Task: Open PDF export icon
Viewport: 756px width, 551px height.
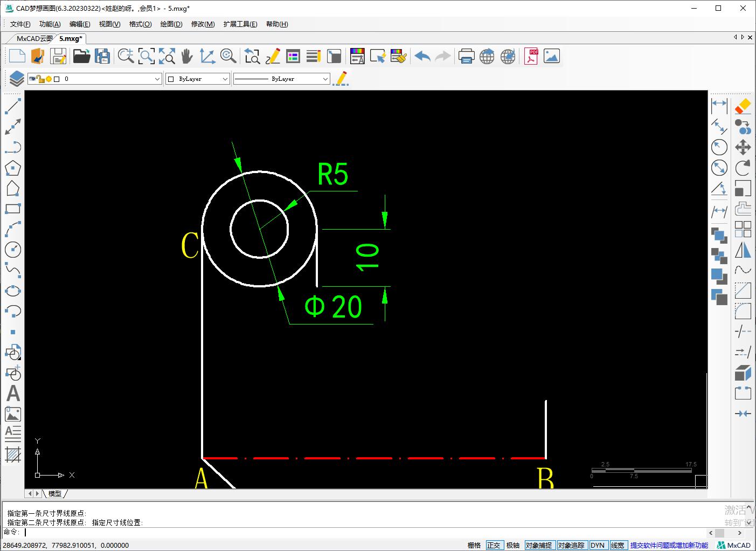Action: [x=531, y=56]
